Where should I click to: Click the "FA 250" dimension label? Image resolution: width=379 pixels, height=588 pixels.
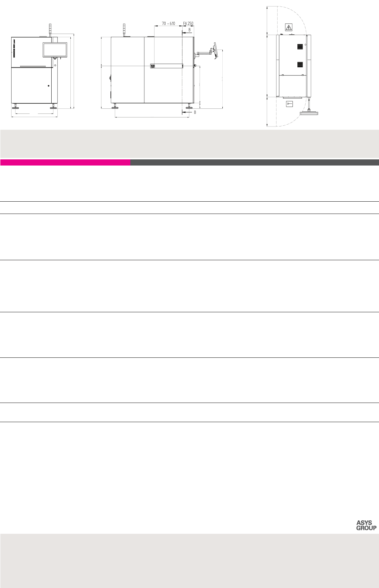(x=188, y=23)
